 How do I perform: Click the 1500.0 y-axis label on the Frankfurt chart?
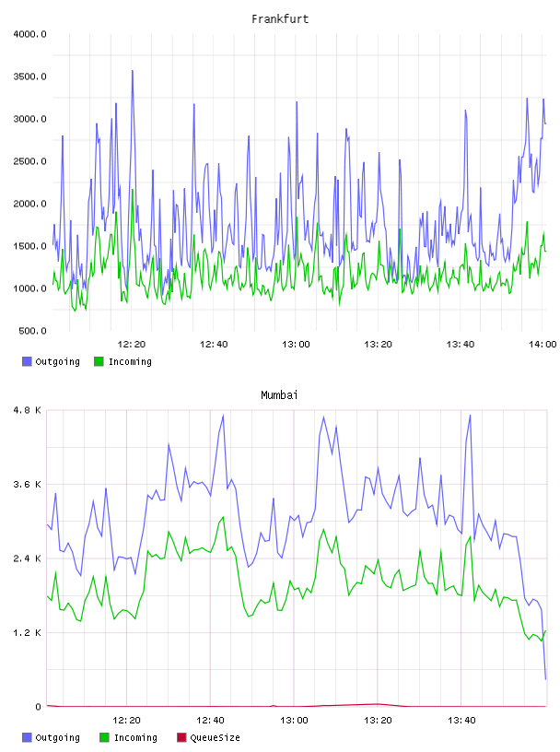[29, 246]
